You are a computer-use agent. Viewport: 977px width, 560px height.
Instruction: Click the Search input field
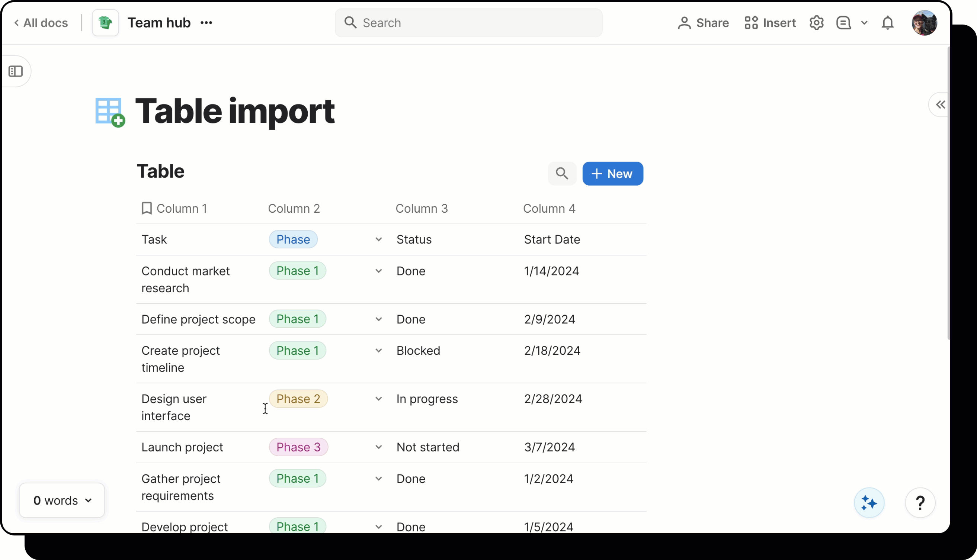(x=468, y=23)
